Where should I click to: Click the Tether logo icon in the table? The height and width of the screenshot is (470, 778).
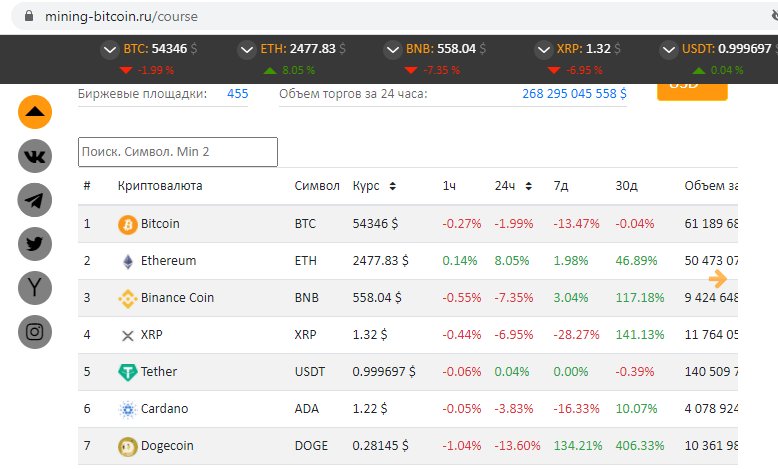[x=128, y=372]
